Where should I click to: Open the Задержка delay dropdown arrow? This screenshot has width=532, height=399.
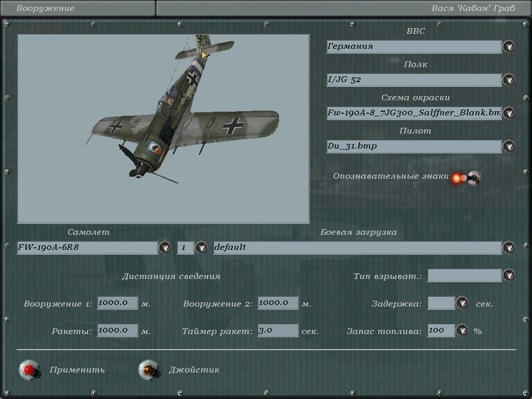(x=462, y=303)
